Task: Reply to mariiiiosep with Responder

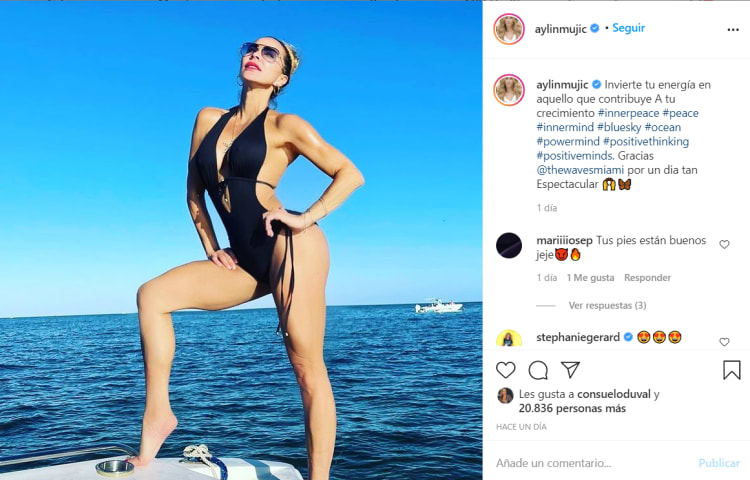Action: point(647,278)
